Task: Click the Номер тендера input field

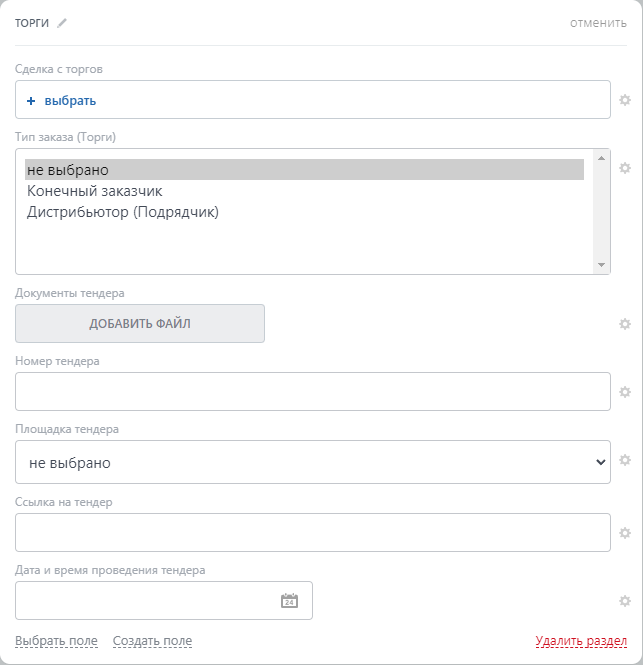Action: tap(312, 392)
